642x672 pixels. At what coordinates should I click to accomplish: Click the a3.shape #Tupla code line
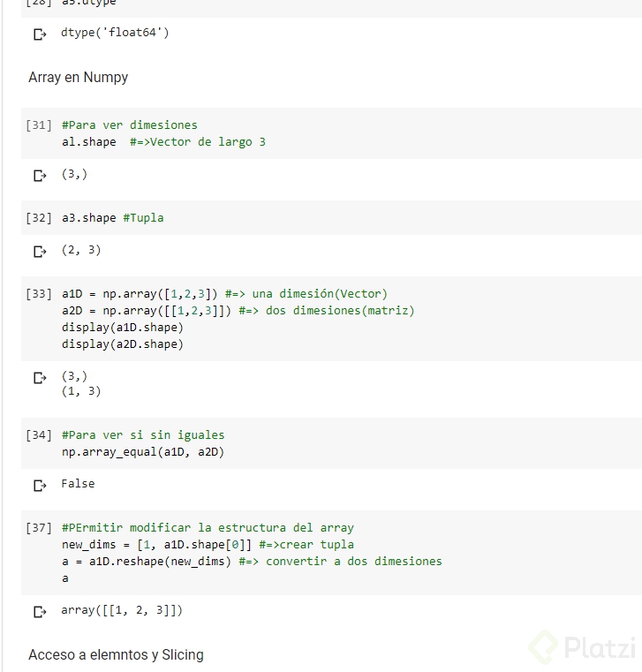tap(113, 218)
